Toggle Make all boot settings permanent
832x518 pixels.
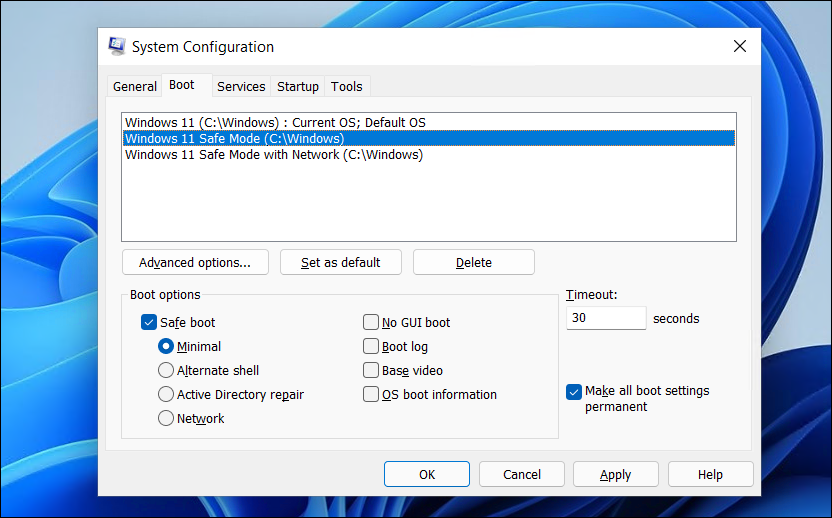pyautogui.click(x=574, y=392)
